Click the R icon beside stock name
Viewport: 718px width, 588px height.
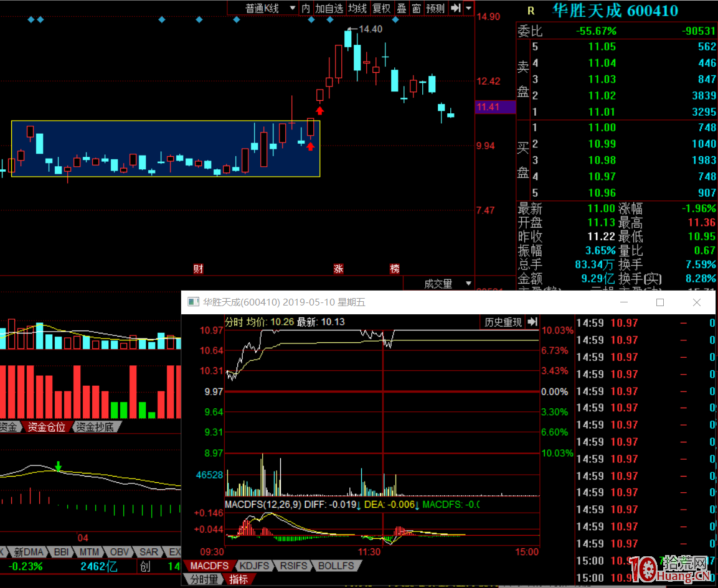531,11
